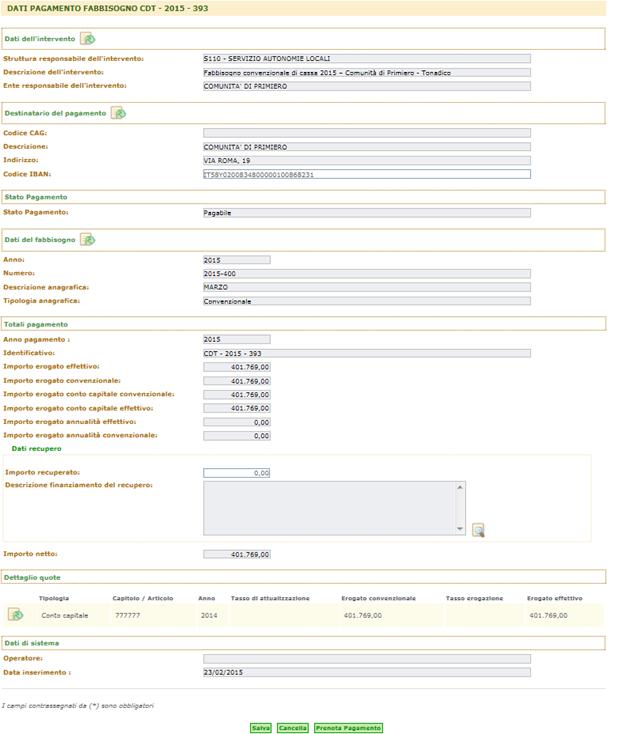The width and height of the screenshot is (626, 734).
Task: Click the Erogato effettivo cell 401.769,00
Action: [548, 616]
